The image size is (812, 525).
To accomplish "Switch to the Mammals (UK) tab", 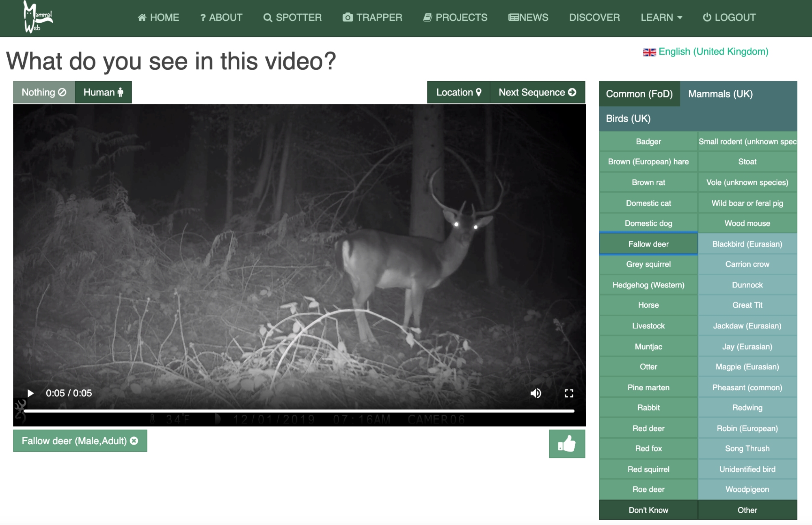I will [x=720, y=94].
